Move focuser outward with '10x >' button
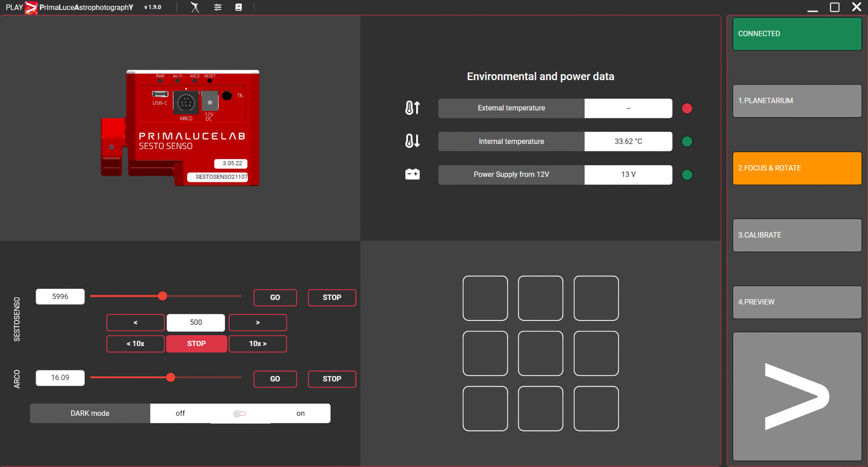 (257, 344)
